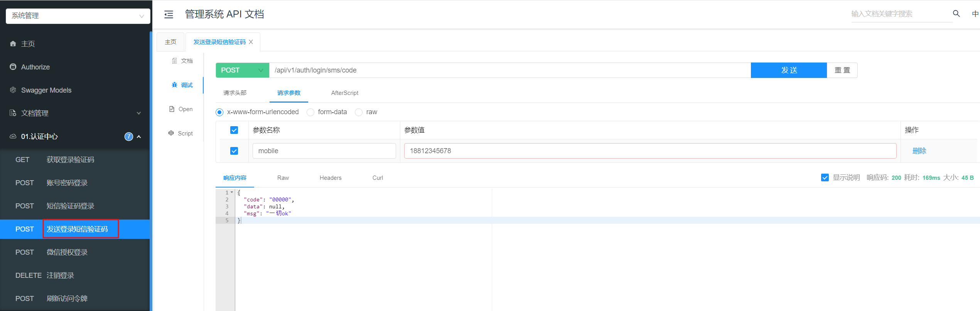The width and height of the screenshot is (980, 311).
Task: Open the 文档 panel icon
Action: coord(174,61)
